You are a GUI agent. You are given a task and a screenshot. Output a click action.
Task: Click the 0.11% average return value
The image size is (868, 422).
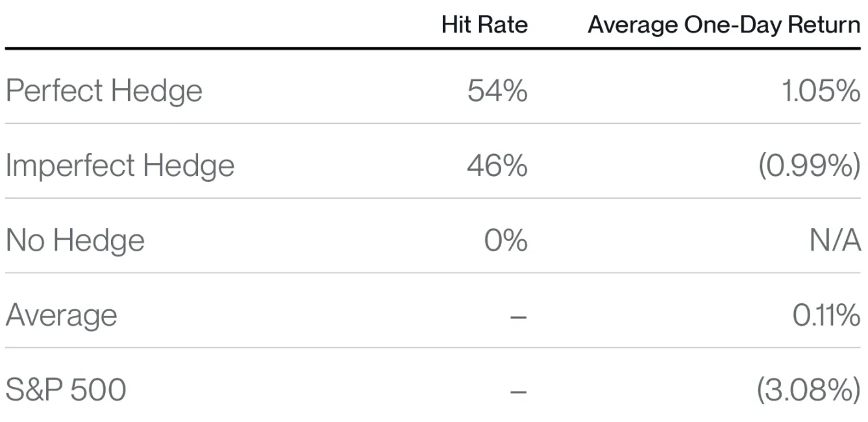click(826, 316)
